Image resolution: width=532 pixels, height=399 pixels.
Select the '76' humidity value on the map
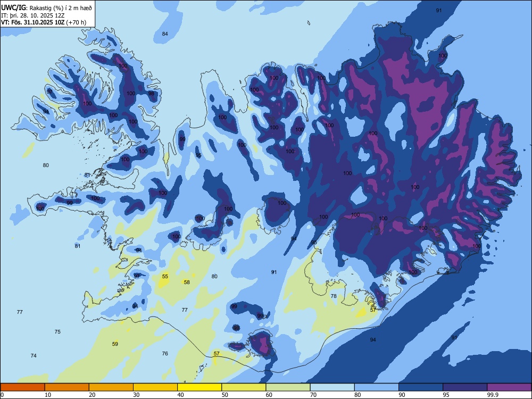pos(165,354)
